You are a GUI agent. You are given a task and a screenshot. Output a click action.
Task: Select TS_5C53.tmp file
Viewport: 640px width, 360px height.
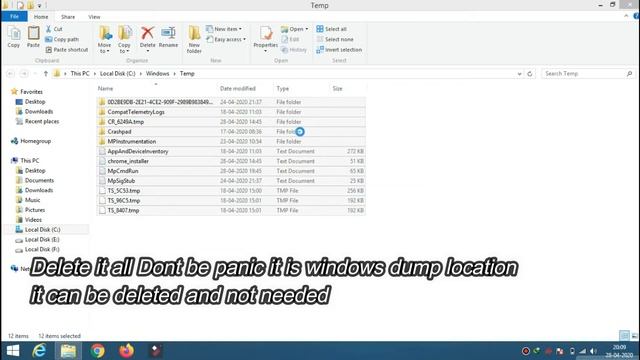click(x=124, y=191)
